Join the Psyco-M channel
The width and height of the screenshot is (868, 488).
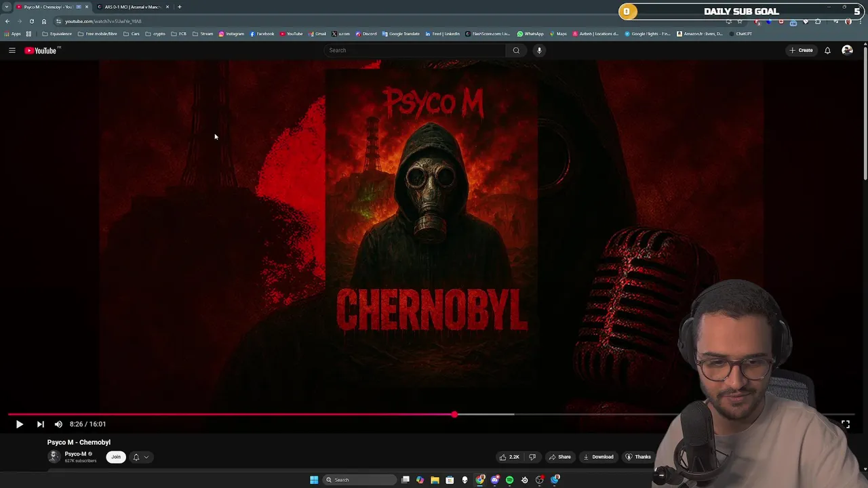click(x=116, y=457)
